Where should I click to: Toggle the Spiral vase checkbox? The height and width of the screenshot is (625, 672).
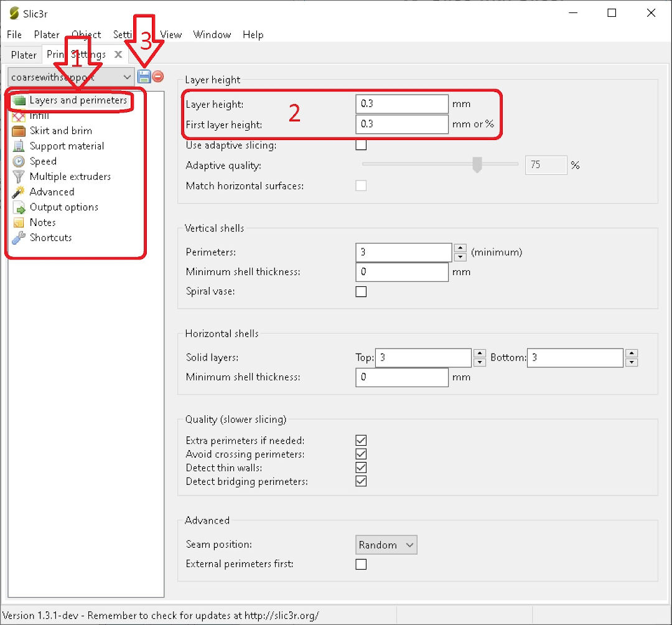(361, 291)
